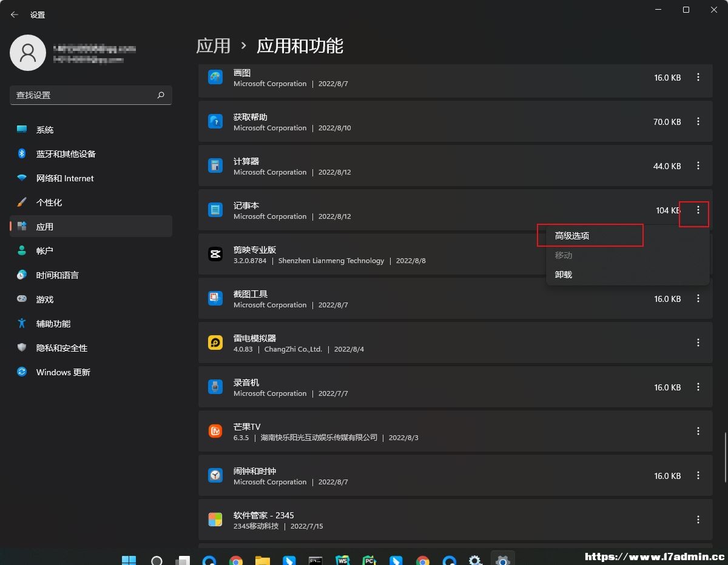Open 辅助功能 settings
Viewport: 728px width, 565px height.
click(x=91, y=324)
